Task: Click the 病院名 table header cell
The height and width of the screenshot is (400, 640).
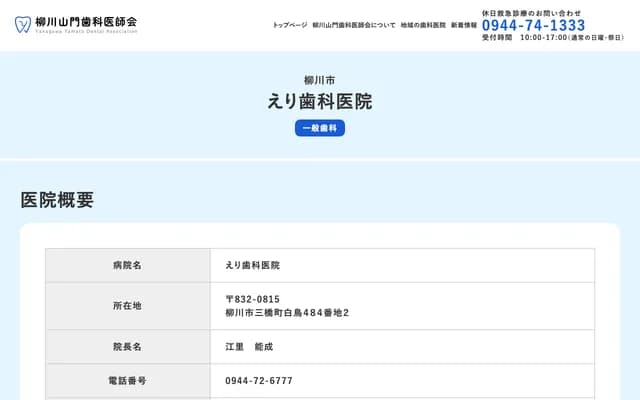Action: tap(127, 265)
